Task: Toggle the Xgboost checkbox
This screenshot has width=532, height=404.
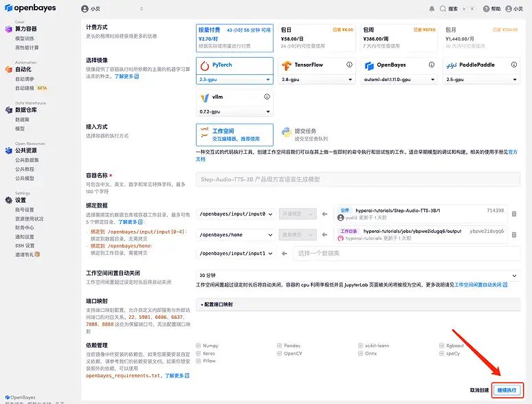Action: pyautogui.click(x=441, y=346)
